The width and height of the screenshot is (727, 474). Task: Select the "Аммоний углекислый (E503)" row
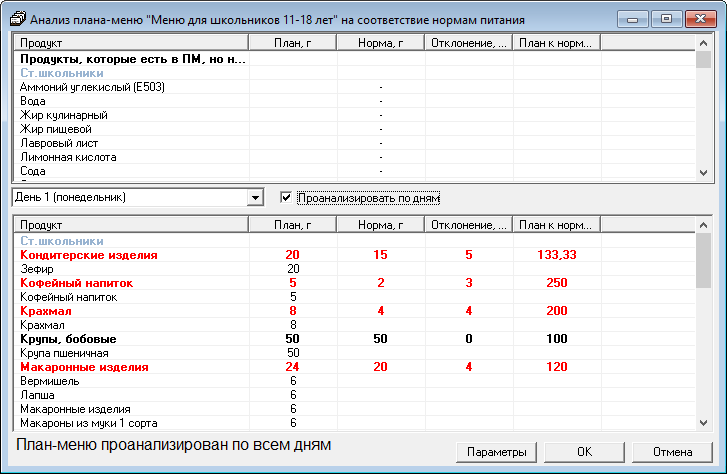click(92, 87)
